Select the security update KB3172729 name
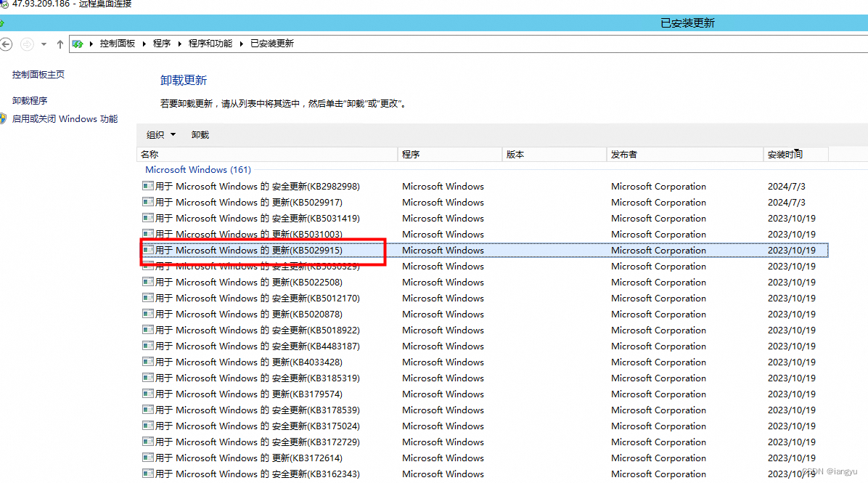This screenshot has height=483, width=868. coord(258,442)
